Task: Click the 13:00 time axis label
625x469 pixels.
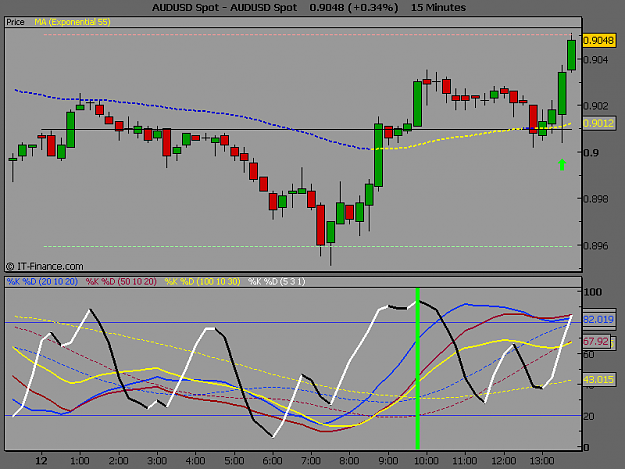Action: tap(542, 461)
